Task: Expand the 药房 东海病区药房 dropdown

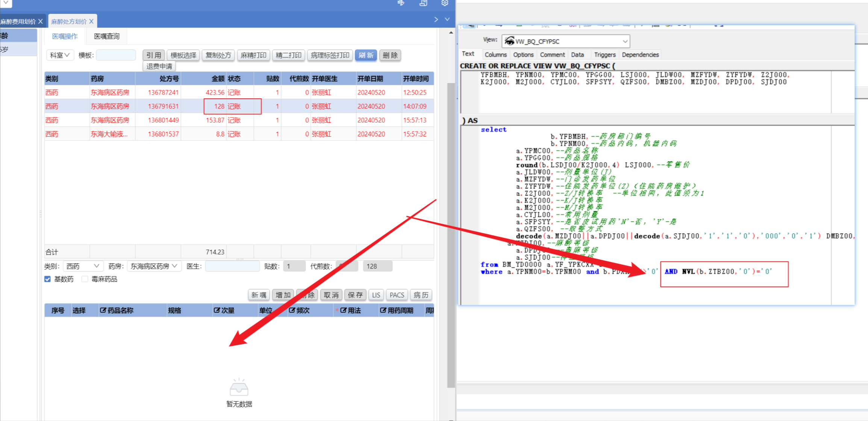Action: point(154,266)
